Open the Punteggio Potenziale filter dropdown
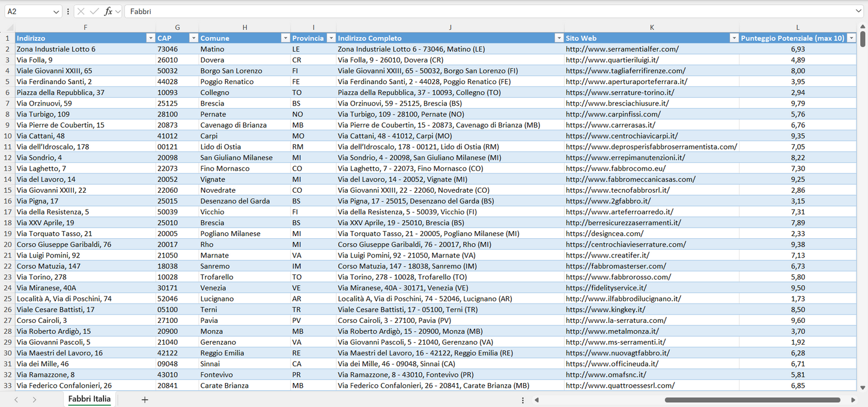 tap(851, 37)
